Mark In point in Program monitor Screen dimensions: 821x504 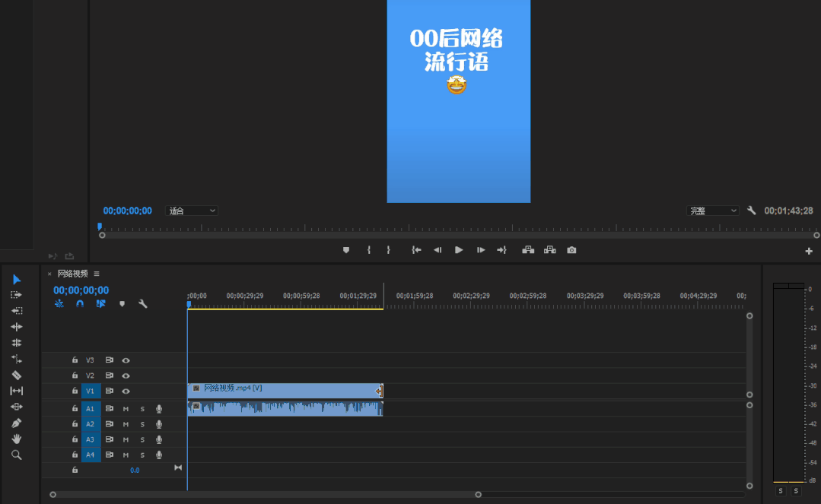369,250
